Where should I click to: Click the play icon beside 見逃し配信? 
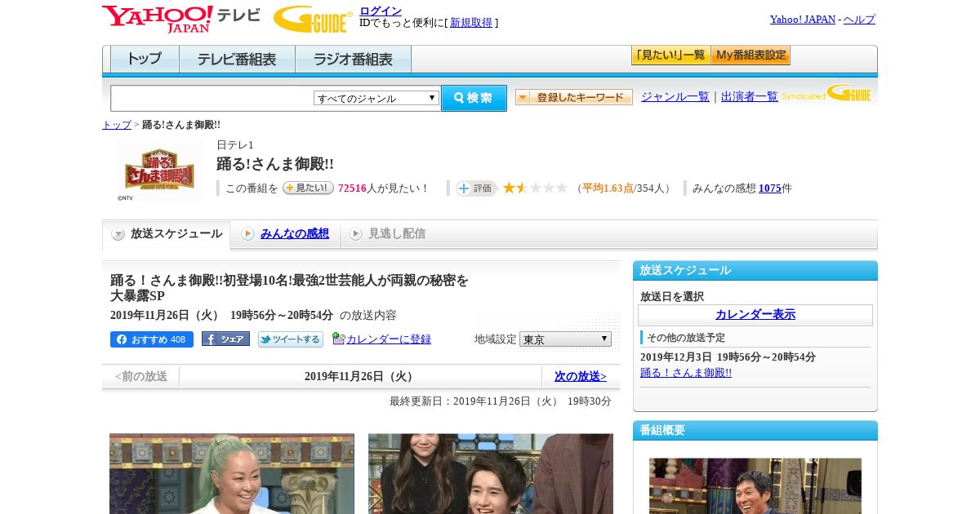(355, 234)
